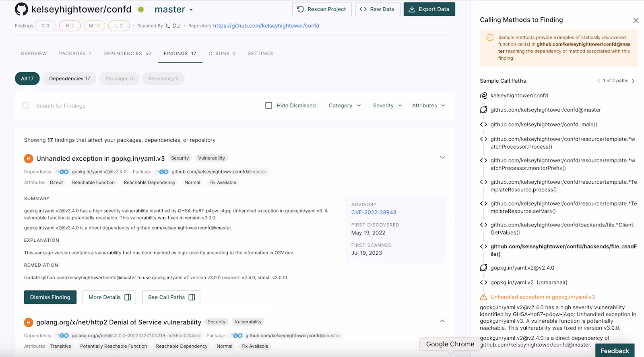
Task: Click the code icon beside TemplateResource.process()
Action: pos(483,182)
